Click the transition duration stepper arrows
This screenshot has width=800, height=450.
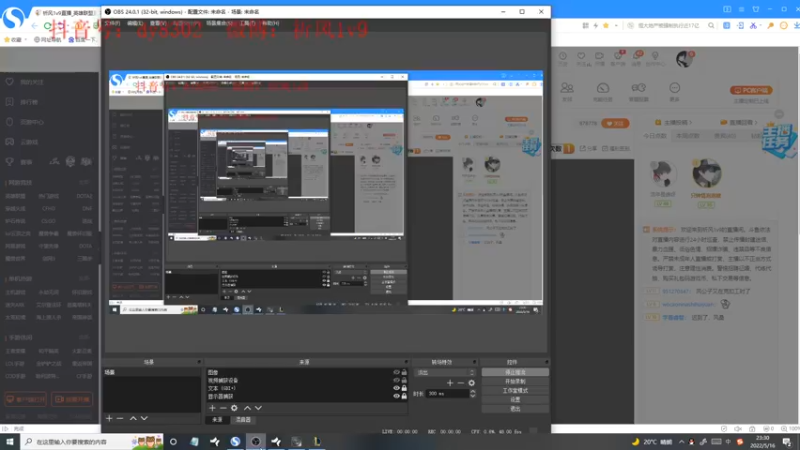point(472,393)
